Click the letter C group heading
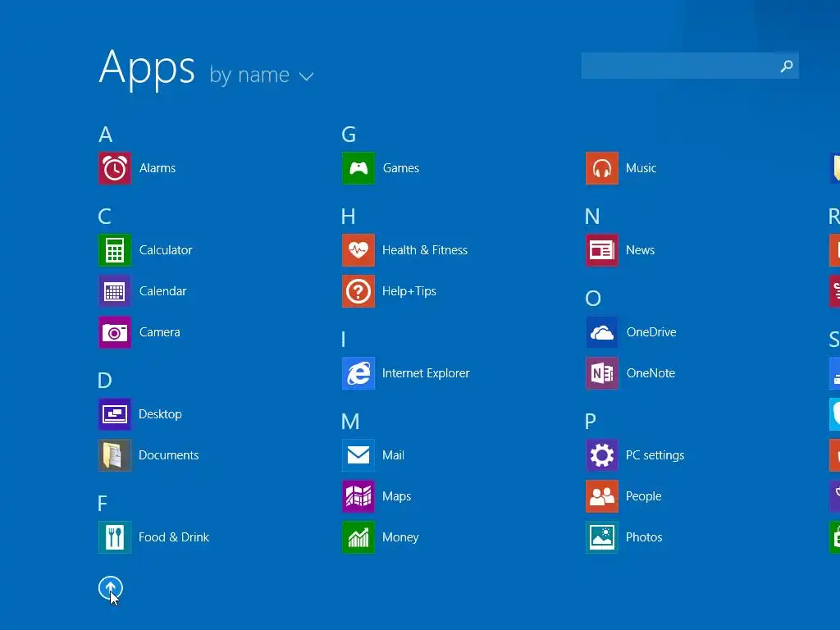 pyautogui.click(x=104, y=217)
